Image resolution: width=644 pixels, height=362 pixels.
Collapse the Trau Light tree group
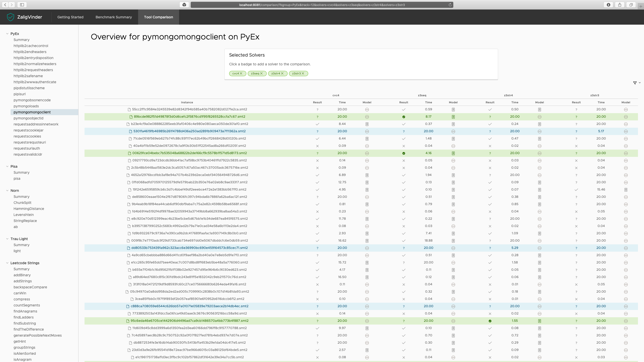point(7,239)
